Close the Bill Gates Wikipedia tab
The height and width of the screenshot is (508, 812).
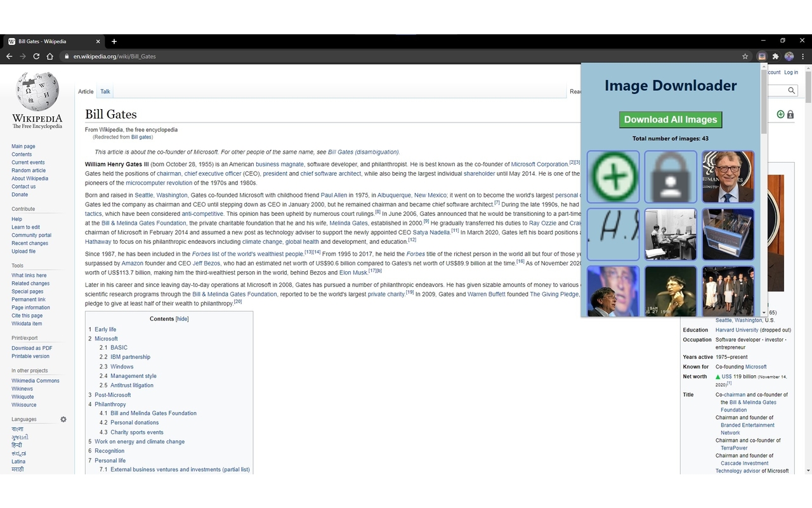(x=98, y=41)
